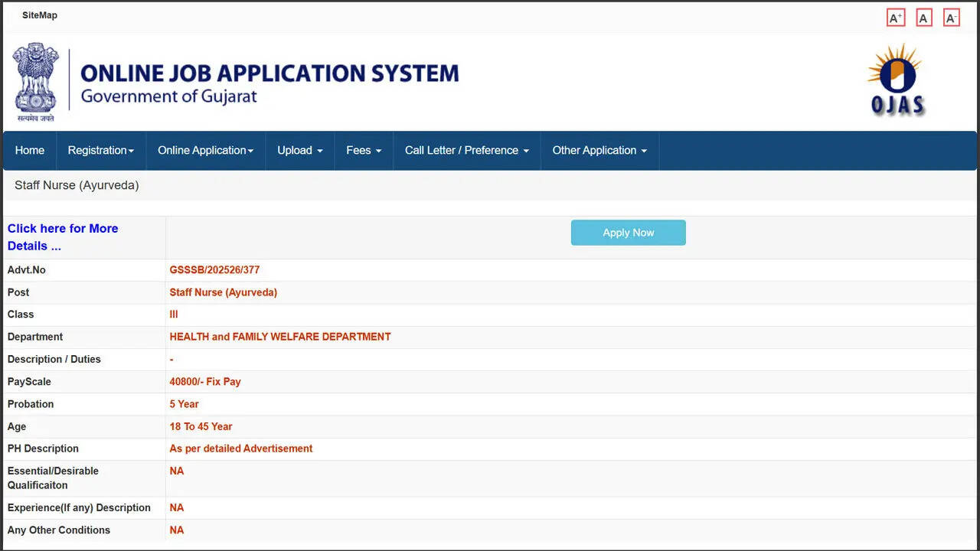Screen dimensions: 980x551
Task: Click the Apply Now button
Action: point(628,232)
